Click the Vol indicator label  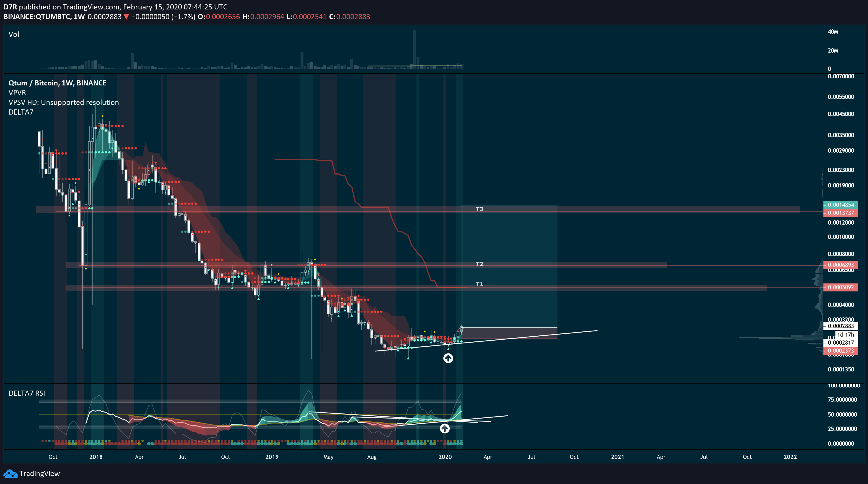pos(14,34)
